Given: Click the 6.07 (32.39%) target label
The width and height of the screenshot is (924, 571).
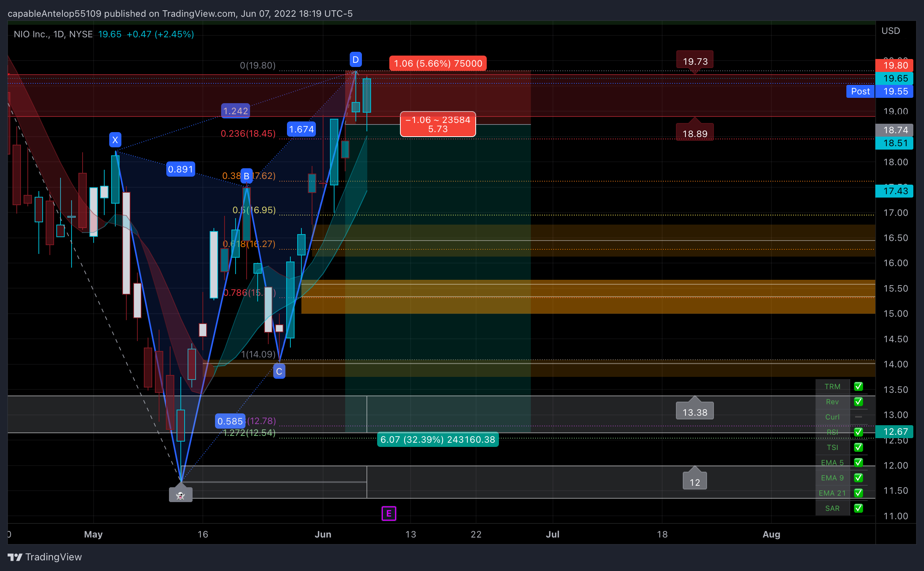Looking at the screenshot, I should click(438, 439).
